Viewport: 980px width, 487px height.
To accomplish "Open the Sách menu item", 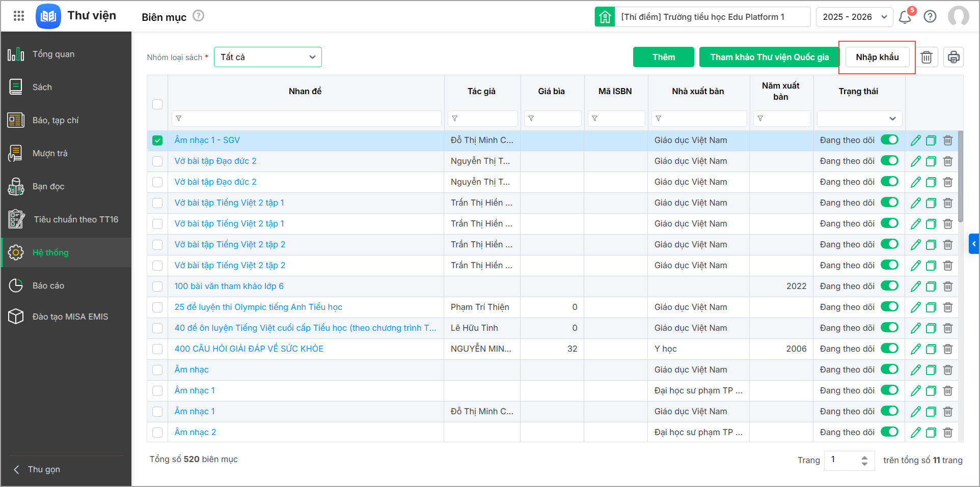I will click(x=66, y=87).
